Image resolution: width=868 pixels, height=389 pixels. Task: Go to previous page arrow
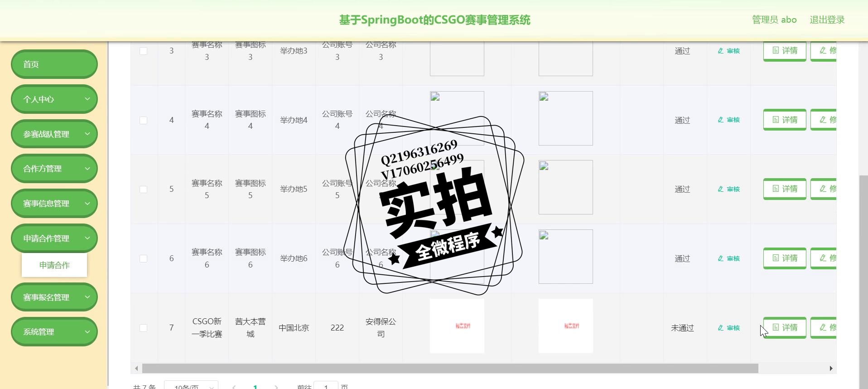click(x=234, y=387)
